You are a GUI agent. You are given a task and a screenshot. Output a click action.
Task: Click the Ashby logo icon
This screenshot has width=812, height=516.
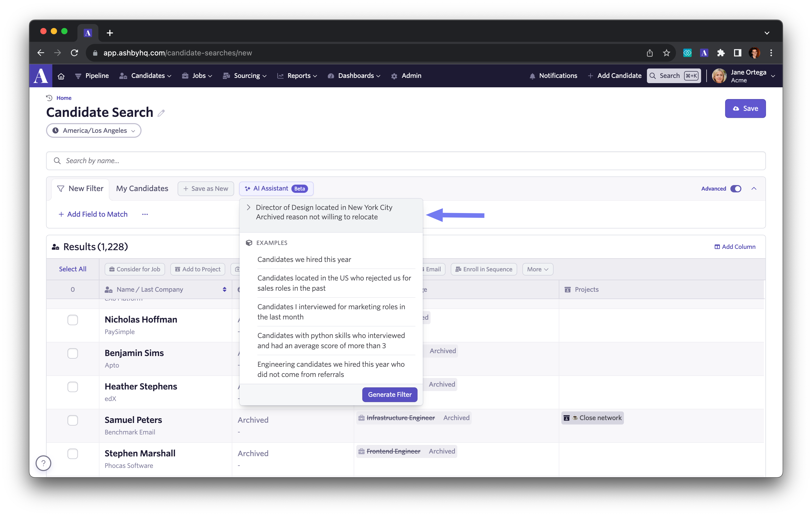tap(41, 76)
